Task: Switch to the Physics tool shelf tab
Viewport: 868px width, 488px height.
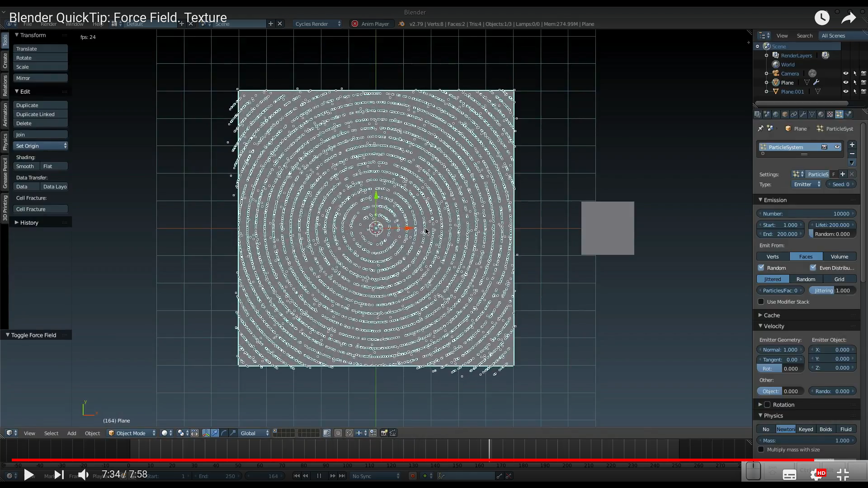Action: [x=5, y=141]
